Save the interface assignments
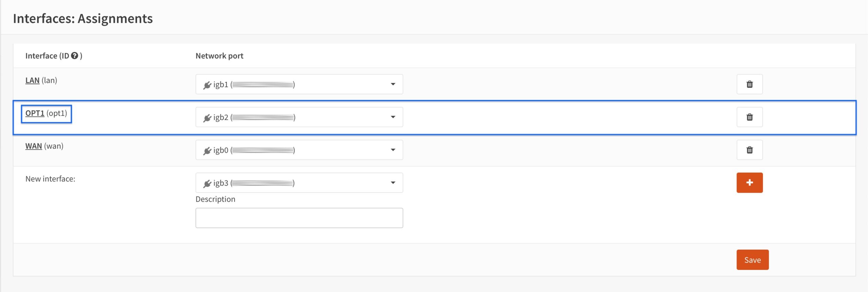The image size is (868, 292). (x=752, y=260)
